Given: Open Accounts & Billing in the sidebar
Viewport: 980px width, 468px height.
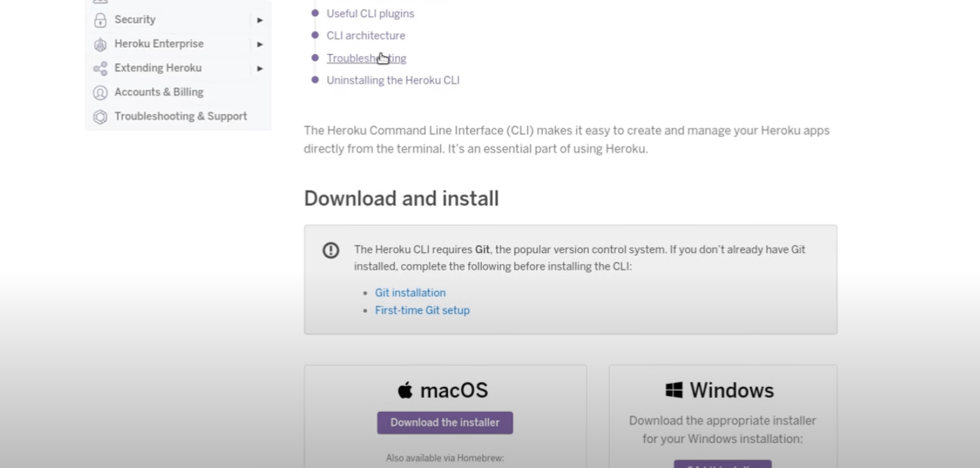Looking at the screenshot, I should (x=159, y=92).
